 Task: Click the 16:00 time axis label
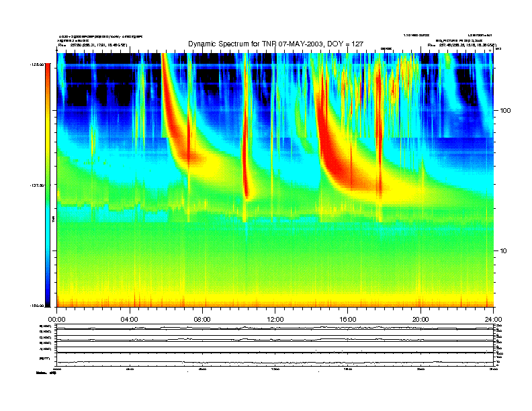pos(348,320)
